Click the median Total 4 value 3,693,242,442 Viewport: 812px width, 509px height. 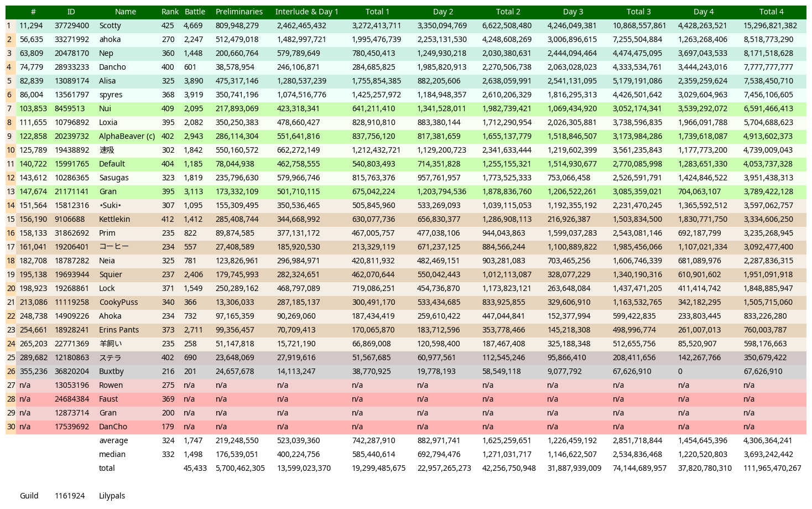click(x=768, y=454)
